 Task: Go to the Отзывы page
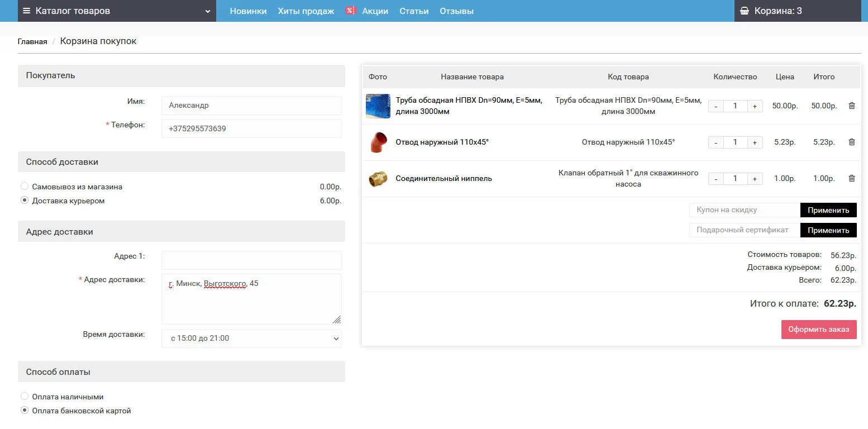coord(456,11)
